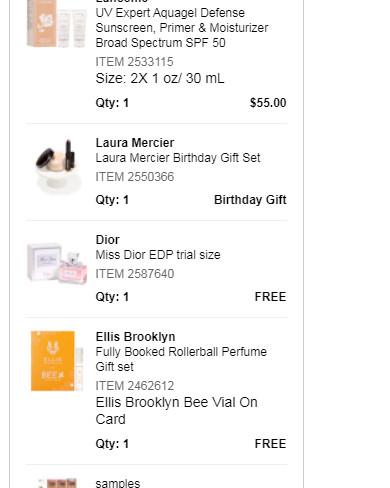390x488 pixels.
Task: Click the Laura Mercier brand name
Action: tap(135, 143)
